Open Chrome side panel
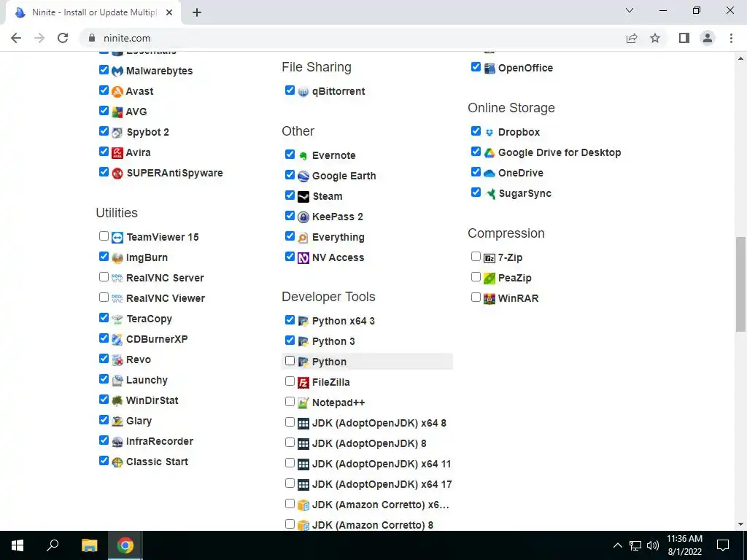 (x=684, y=38)
